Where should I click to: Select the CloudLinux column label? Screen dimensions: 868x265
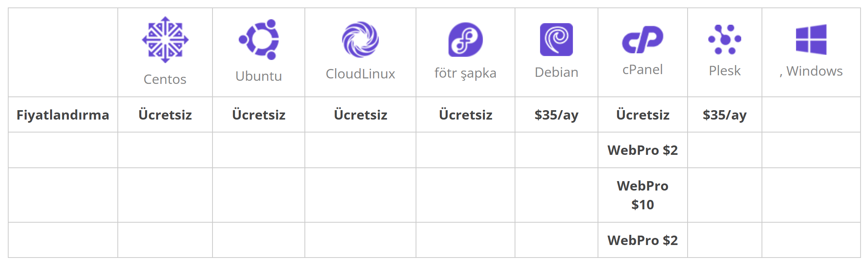pos(360,74)
